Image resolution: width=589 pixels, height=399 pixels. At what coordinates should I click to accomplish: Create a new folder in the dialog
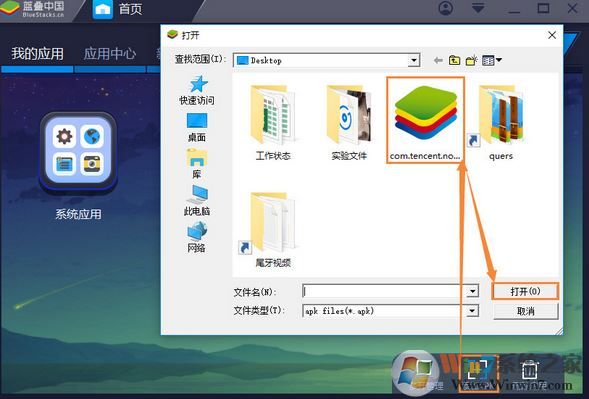(x=471, y=60)
